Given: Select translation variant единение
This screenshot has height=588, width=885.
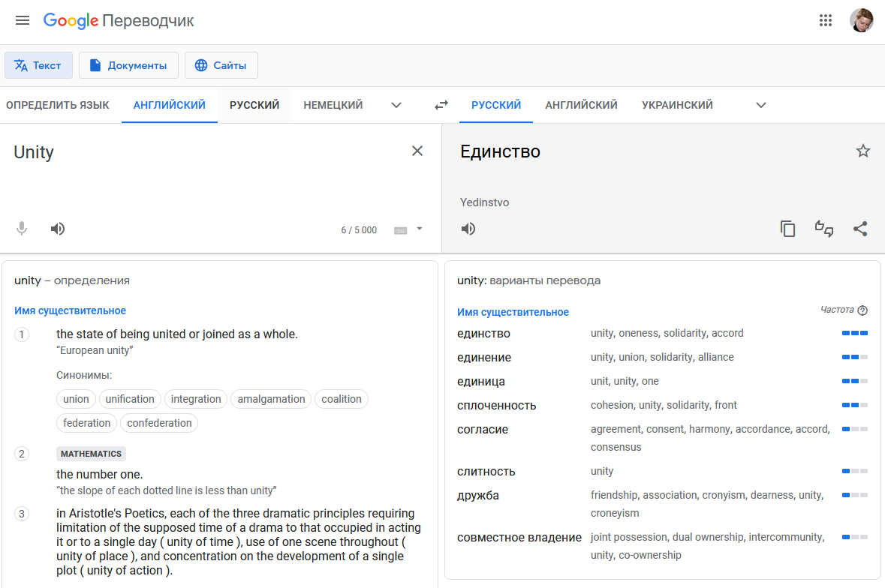Looking at the screenshot, I should click(484, 358).
